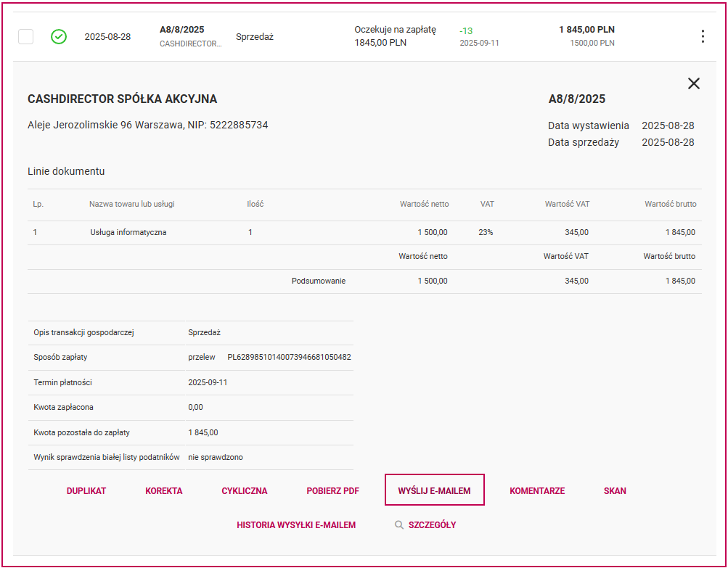Click the Kwota zapłacona value 0,00

[195, 407]
